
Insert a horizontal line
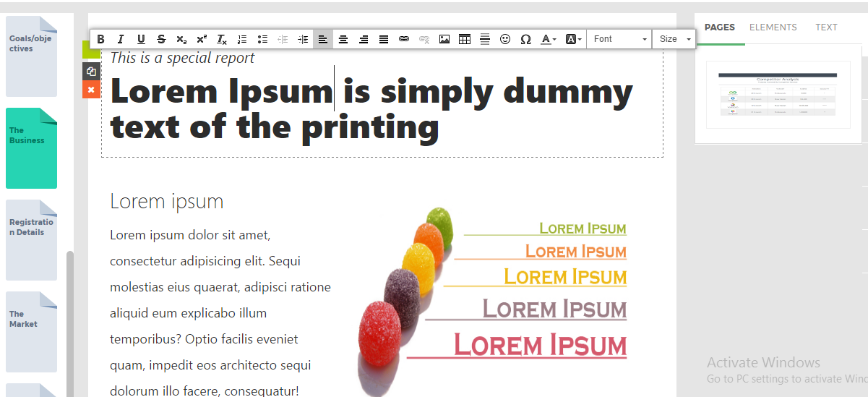point(485,39)
